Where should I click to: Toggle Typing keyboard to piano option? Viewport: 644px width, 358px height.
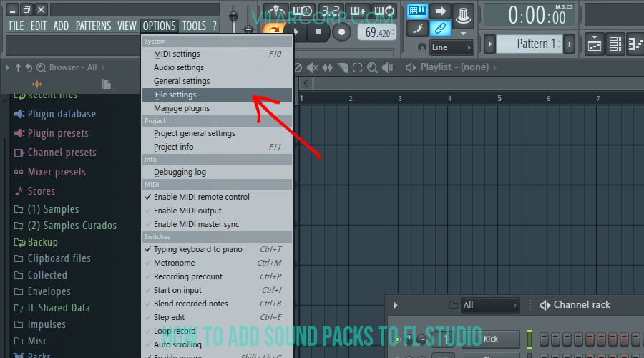click(197, 249)
